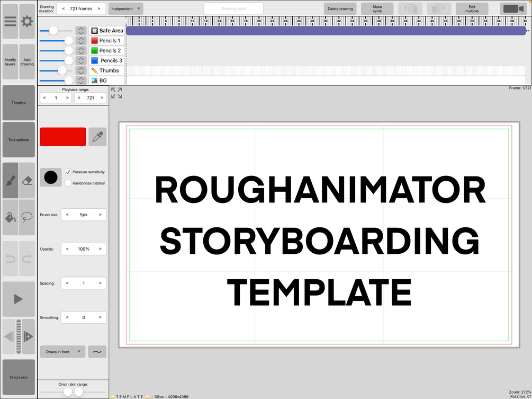Open the red color swatch

tap(63, 137)
